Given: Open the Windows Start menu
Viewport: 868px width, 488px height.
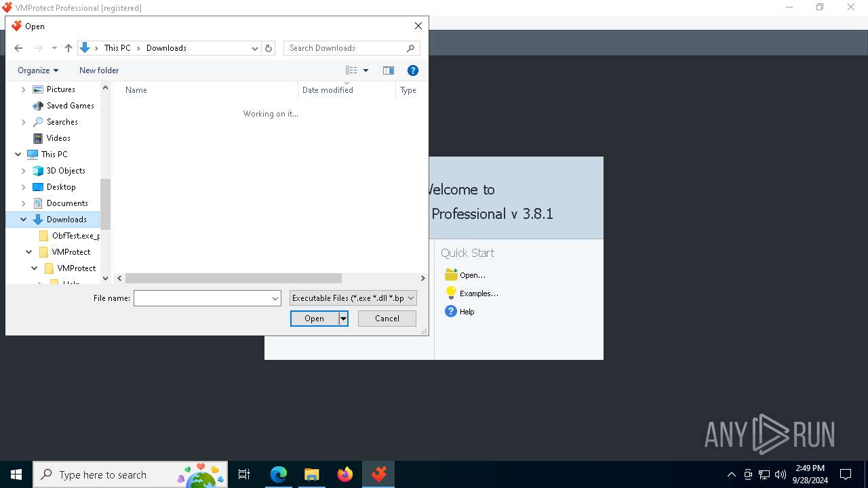Looking at the screenshot, I should (x=16, y=474).
